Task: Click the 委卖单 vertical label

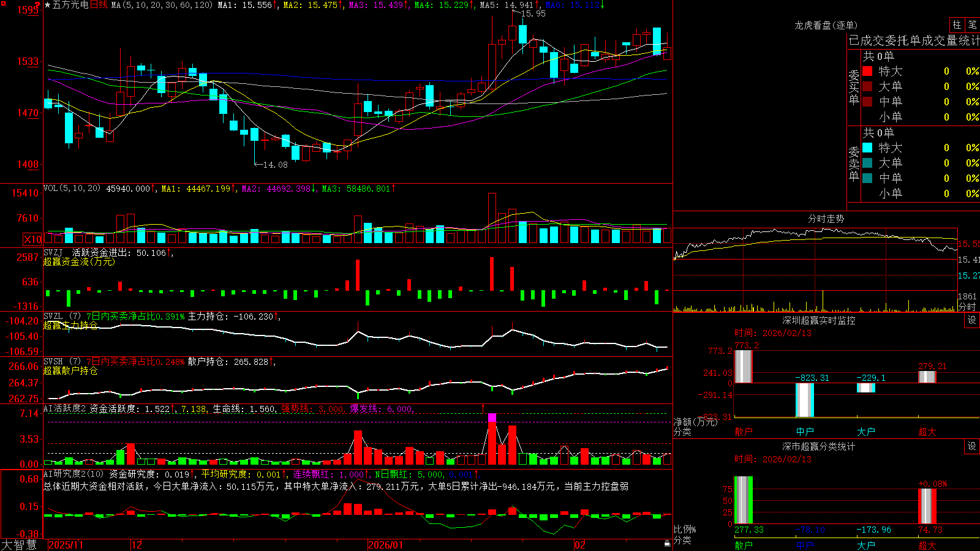Action: 854,163
